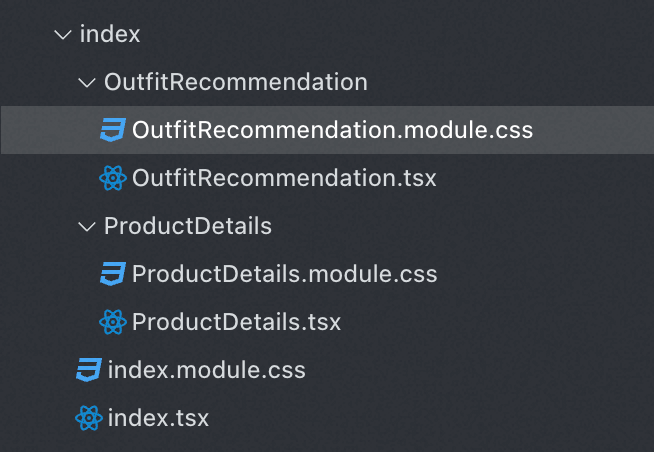Click the CSS icon beside OutfitRecommendation.module.css
The image size is (654, 452).
click(x=113, y=130)
